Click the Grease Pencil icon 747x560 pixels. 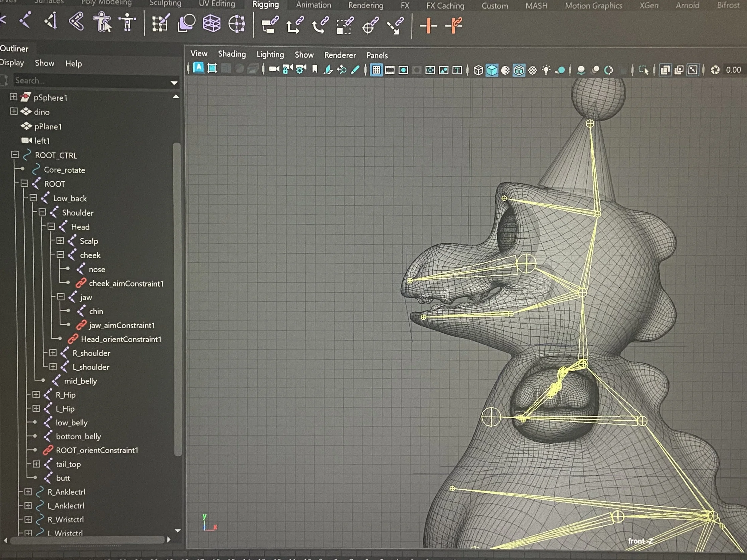(355, 70)
